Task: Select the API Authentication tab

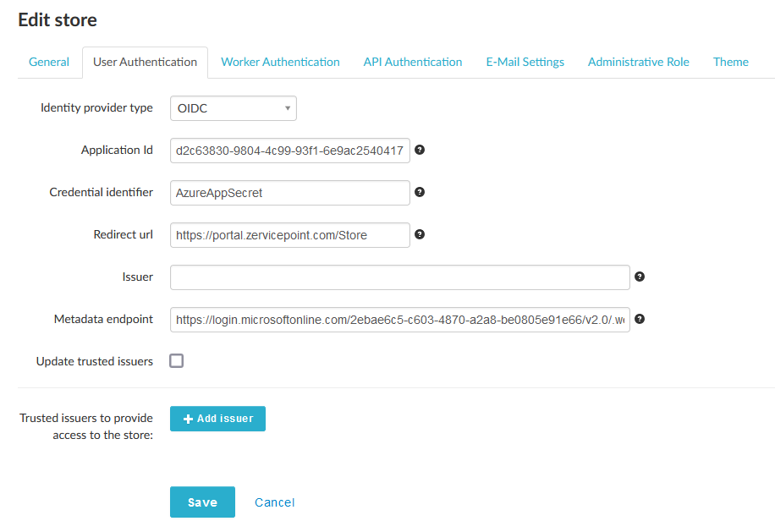Action: coord(412,62)
